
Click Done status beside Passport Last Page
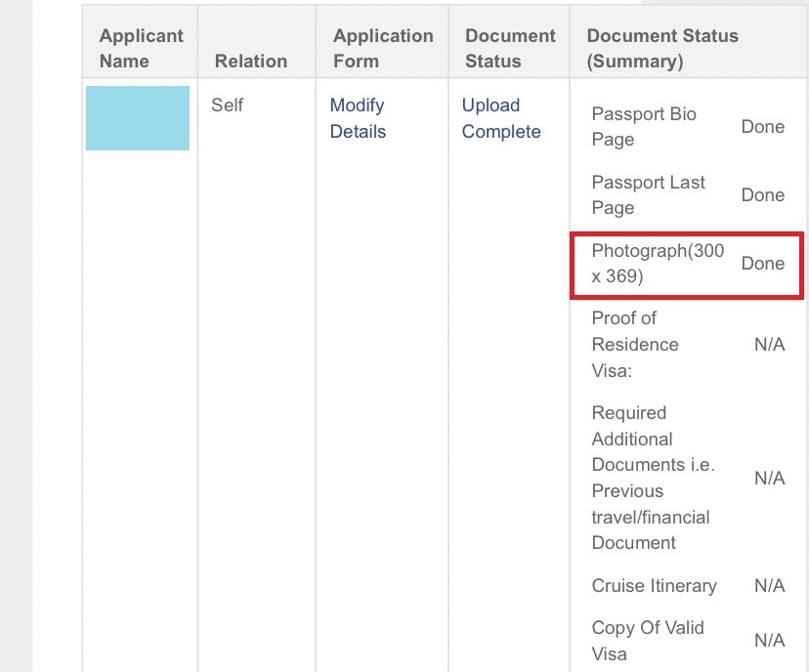[762, 195]
